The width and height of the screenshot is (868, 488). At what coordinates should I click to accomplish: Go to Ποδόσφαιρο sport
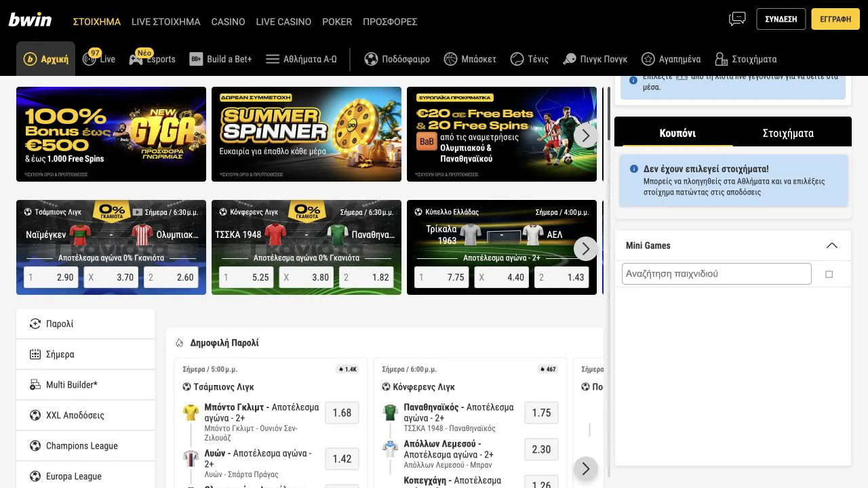point(397,59)
